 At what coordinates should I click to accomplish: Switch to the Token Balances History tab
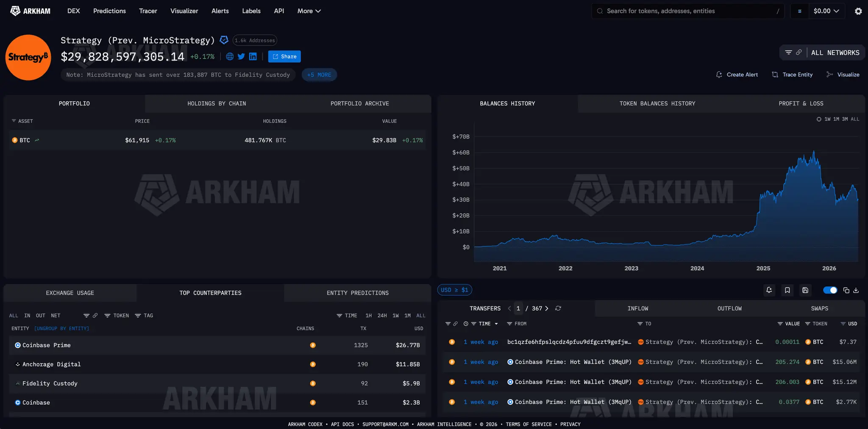(x=657, y=104)
